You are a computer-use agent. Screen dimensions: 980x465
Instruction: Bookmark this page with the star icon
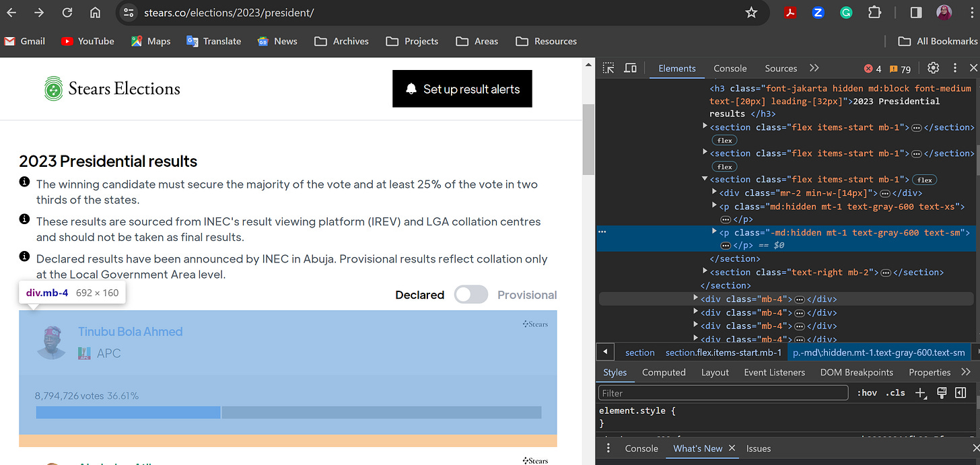(x=751, y=12)
